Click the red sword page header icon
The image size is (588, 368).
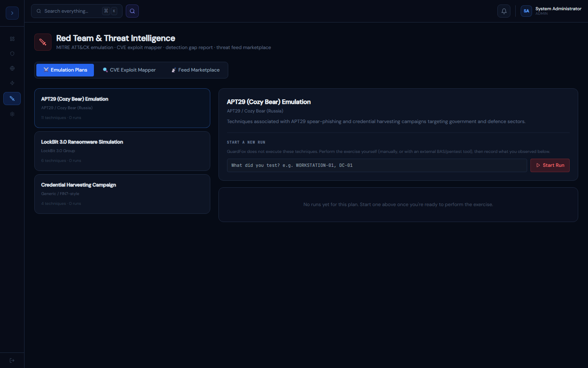[x=43, y=42]
